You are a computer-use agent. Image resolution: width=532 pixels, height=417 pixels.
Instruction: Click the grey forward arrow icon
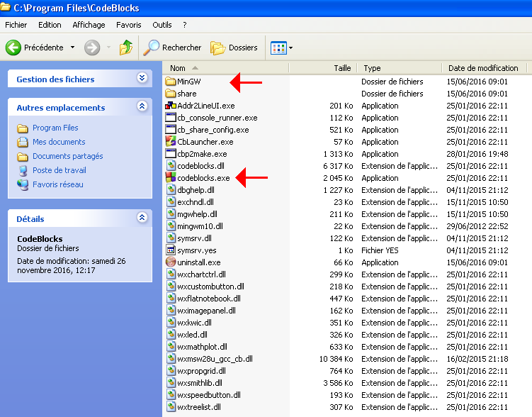pyautogui.click(x=92, y=48)
